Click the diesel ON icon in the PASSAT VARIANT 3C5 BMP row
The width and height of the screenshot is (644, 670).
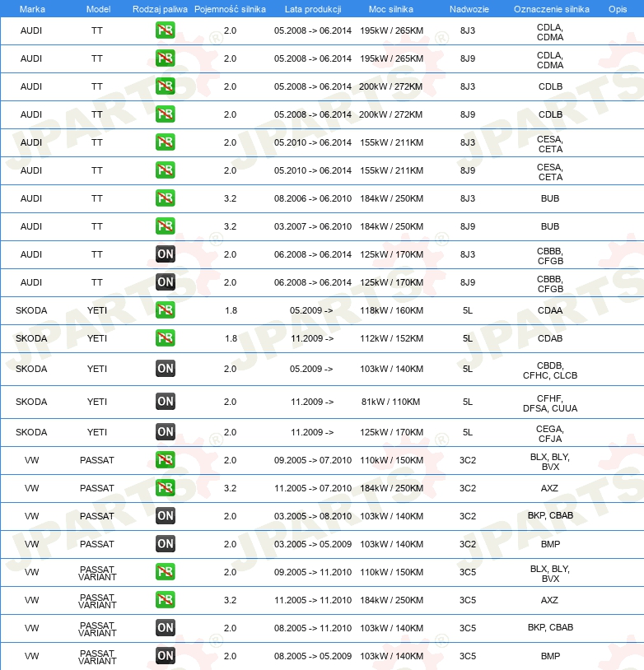(x=165, y=656)
